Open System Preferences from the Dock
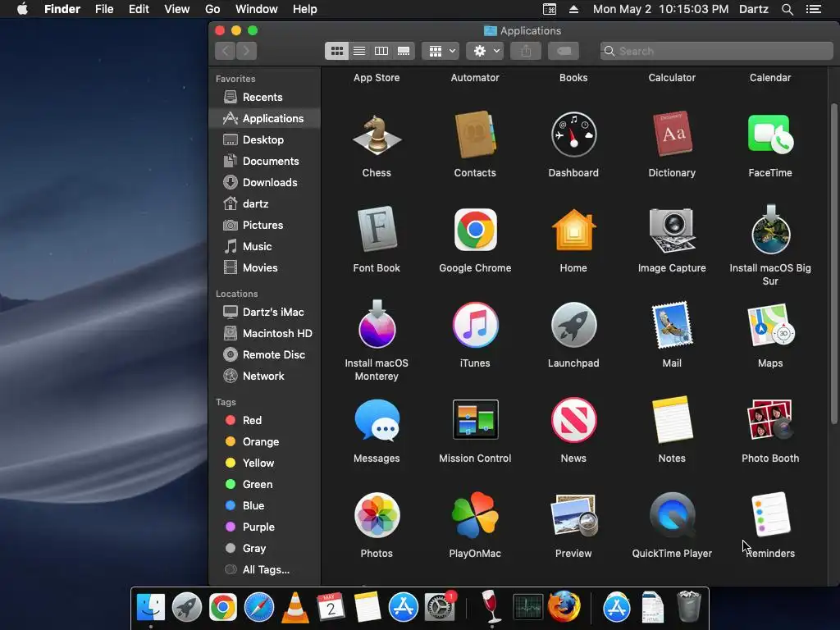Image resolution: width=840 pixels, height=630 pixels. tap(440, 608)
